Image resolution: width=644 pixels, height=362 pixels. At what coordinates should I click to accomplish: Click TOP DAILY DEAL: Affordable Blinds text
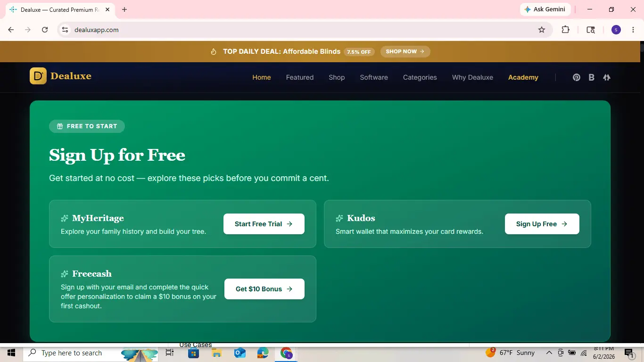point(281,51)
